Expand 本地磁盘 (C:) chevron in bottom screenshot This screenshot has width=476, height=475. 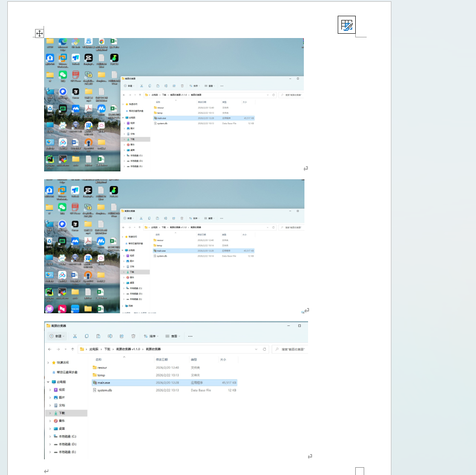(49, 436)
